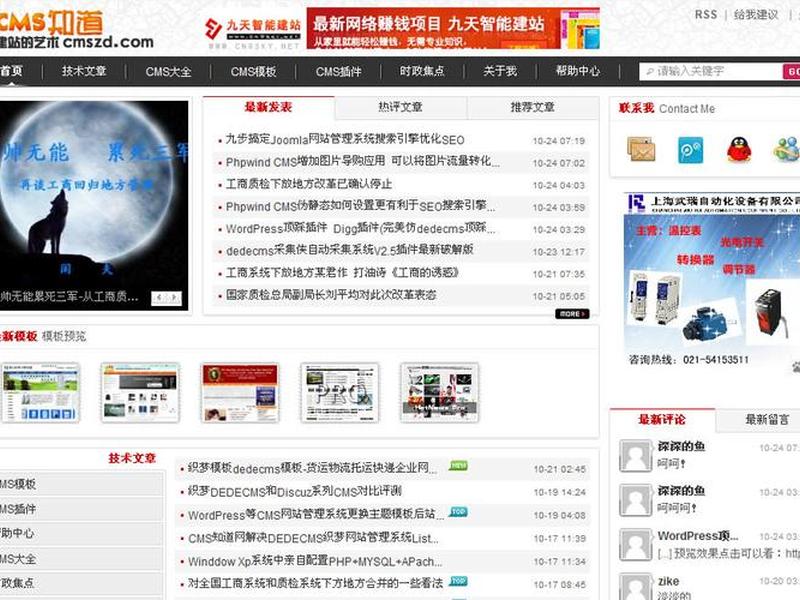Open article Phpwind CMS伪静态如何设置
The image size is (800, 600).
360,206
